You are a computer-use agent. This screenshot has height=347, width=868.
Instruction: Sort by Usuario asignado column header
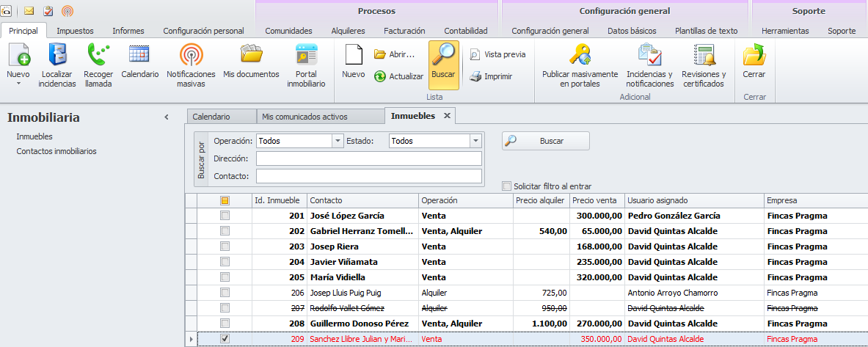[x=694, y=200]
